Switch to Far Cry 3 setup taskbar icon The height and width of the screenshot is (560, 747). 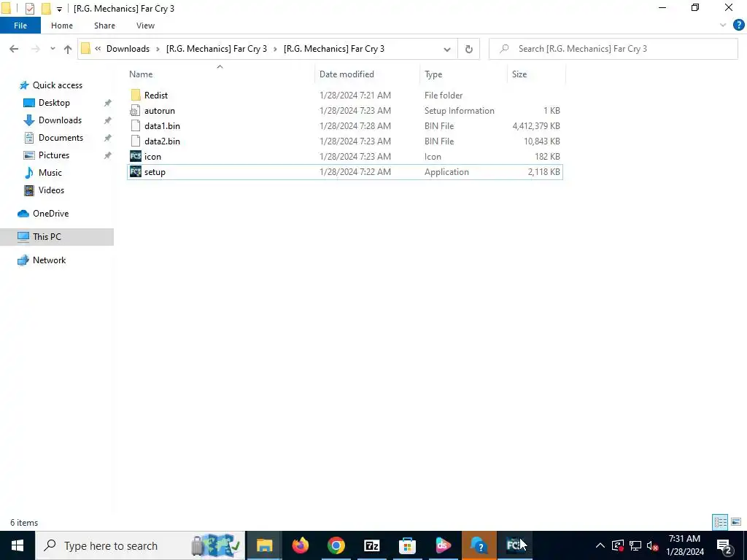pyautogui.click(x=514, y=545)
